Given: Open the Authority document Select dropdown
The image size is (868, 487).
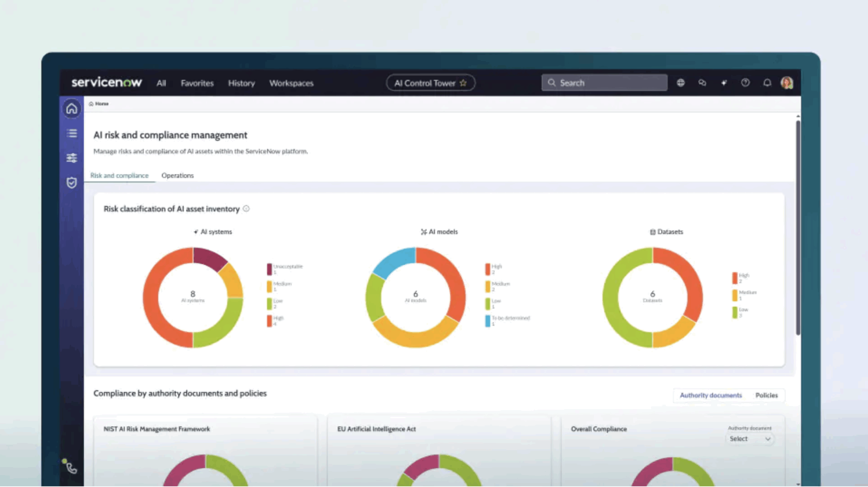Looking at the screenshot, I should pos(750,439).
